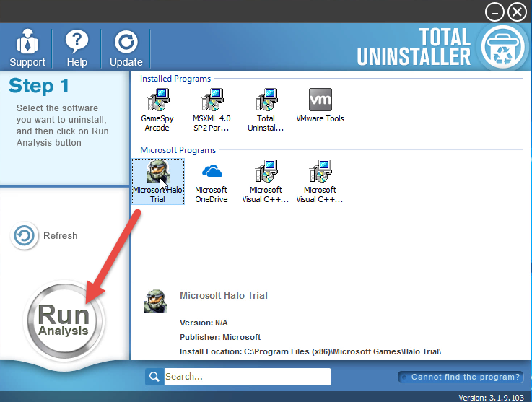The height and width of the screenshot is (402, 532).
Task: Focus the Search input field
Action: tap(248, 377)
